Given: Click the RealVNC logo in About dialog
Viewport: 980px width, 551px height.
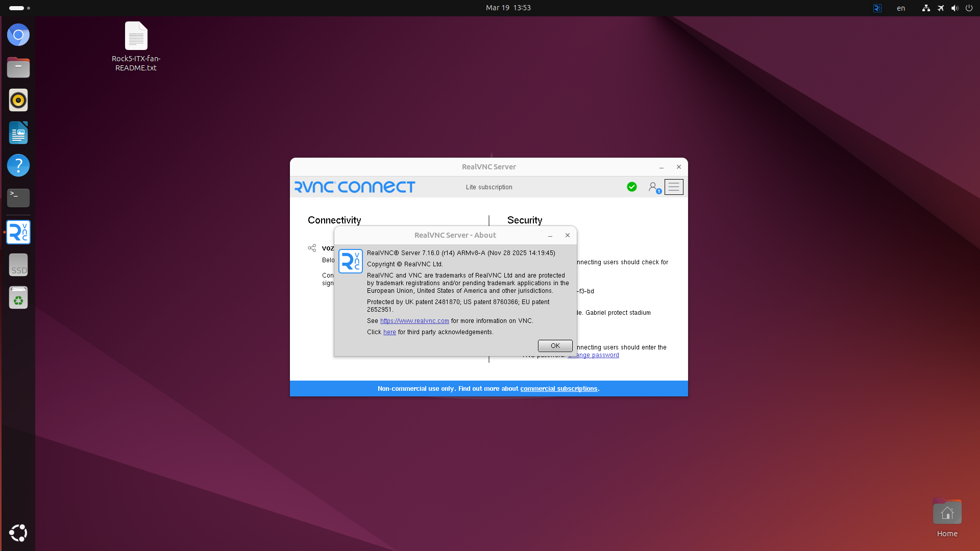Looking at the screenshot, I should [x=351, y=261].
